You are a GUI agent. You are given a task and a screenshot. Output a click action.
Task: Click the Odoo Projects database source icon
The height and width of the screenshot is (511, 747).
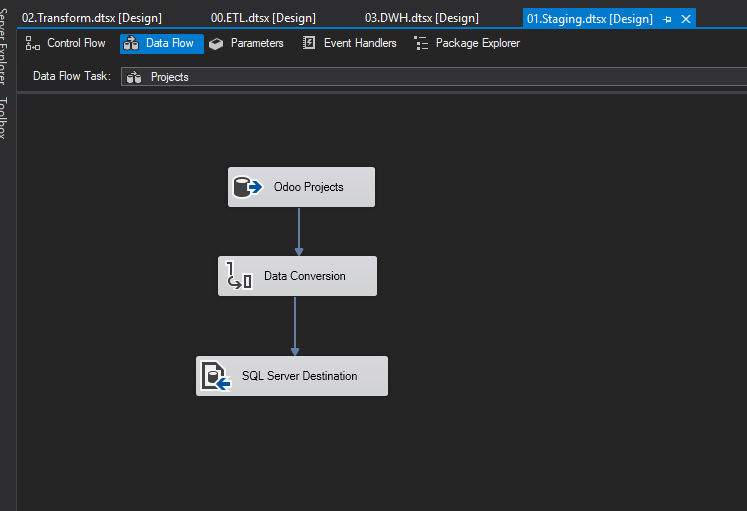click(247, 187)
